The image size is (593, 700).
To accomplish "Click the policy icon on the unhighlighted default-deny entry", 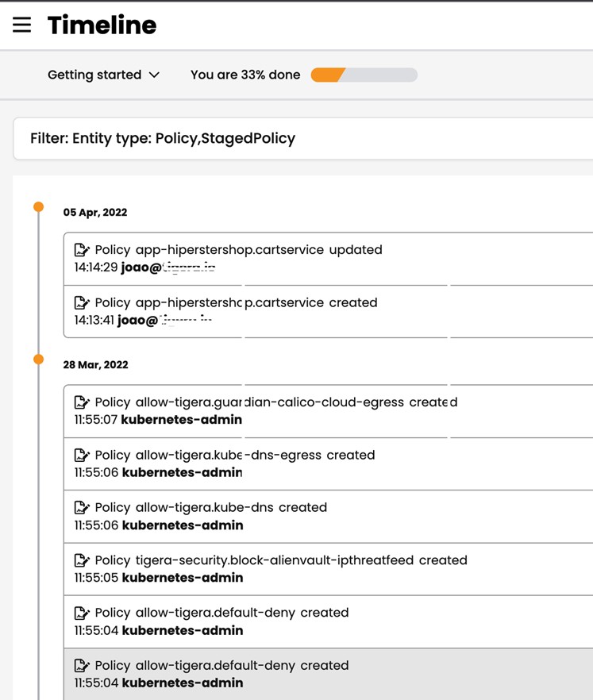I will (x=82, y=613).
